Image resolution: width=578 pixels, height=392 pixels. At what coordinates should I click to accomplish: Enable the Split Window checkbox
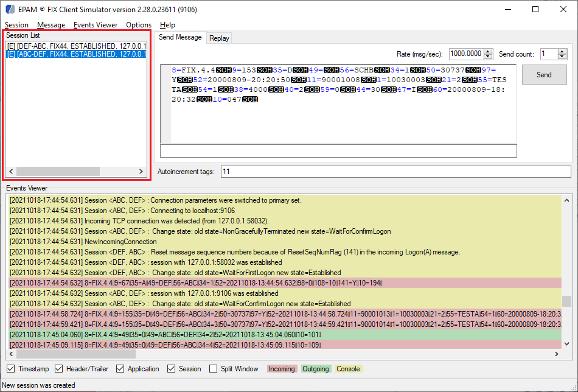tap(213, 369)
